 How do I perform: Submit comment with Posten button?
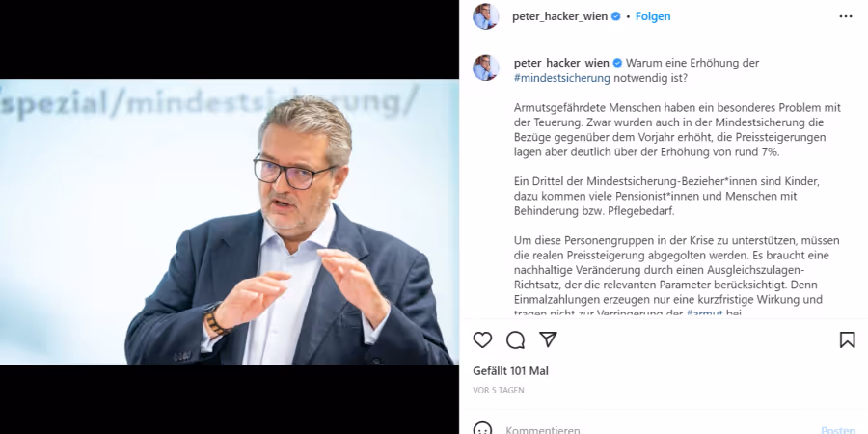coord(838,429)
